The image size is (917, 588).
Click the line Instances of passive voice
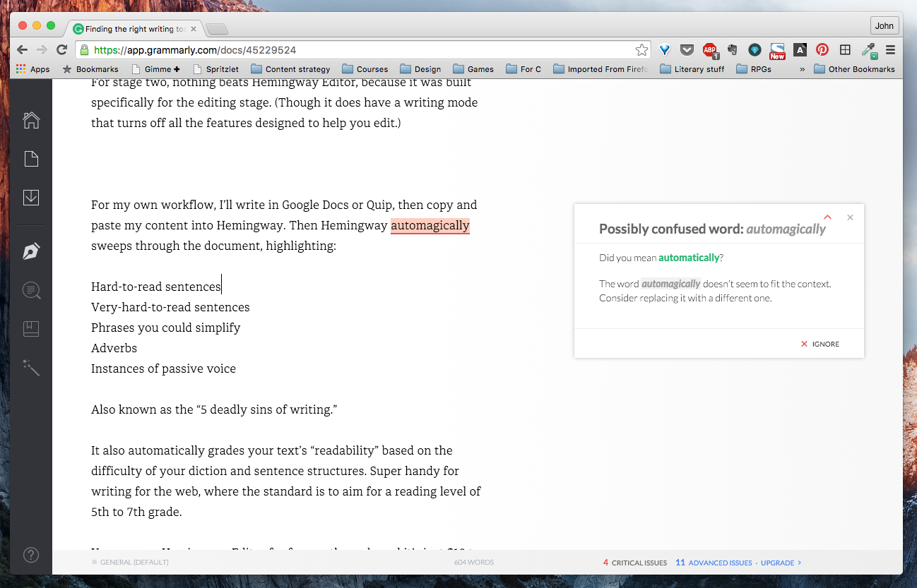pyautogui.click(x=163, y=368)
